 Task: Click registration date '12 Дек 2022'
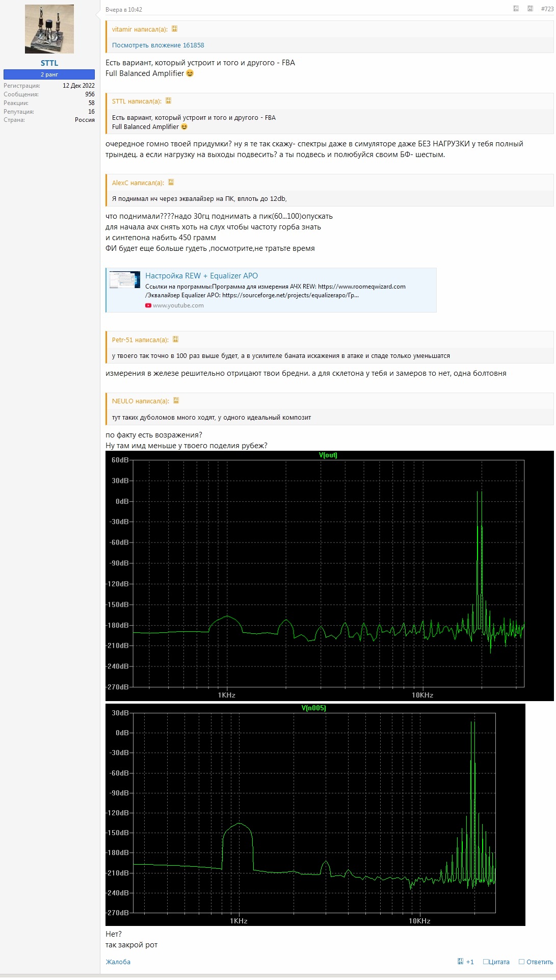(78, 86)
